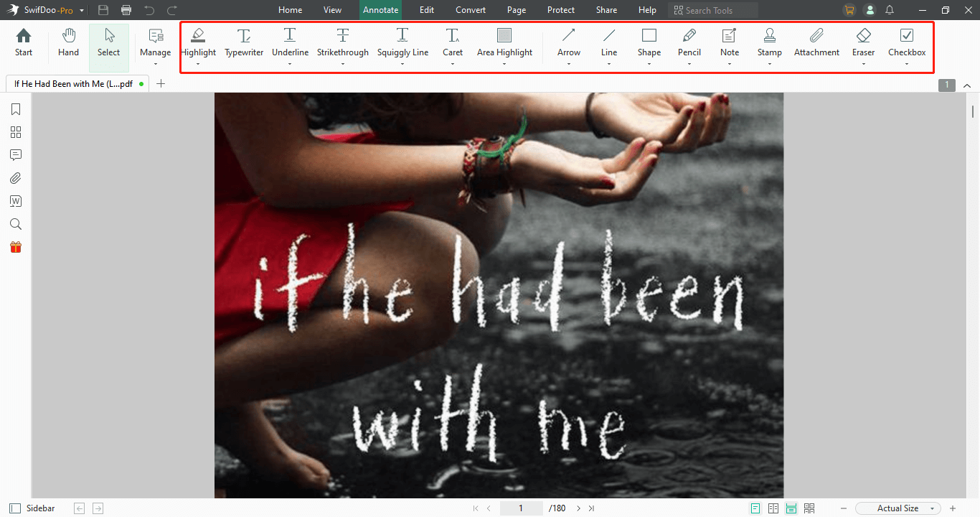The height and width of the screenshot is (517, 980).
Task: Open the View menu tab
Action: click(333, 10)
